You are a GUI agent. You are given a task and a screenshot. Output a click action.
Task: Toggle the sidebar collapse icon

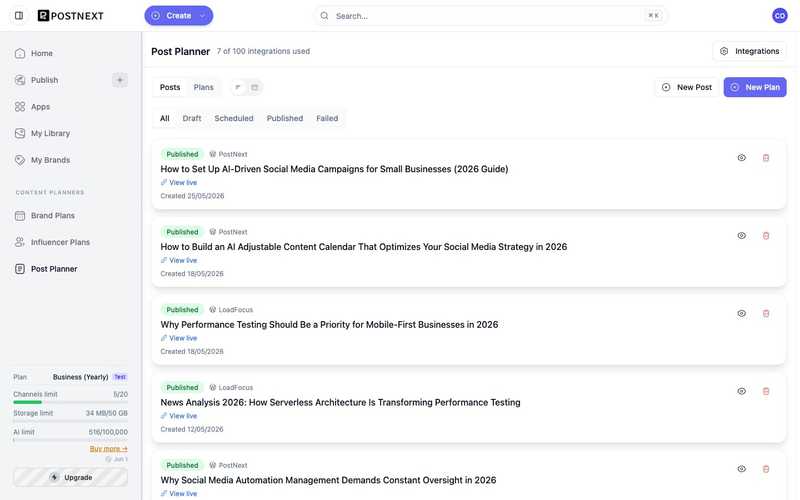click(x=19, y=15)
